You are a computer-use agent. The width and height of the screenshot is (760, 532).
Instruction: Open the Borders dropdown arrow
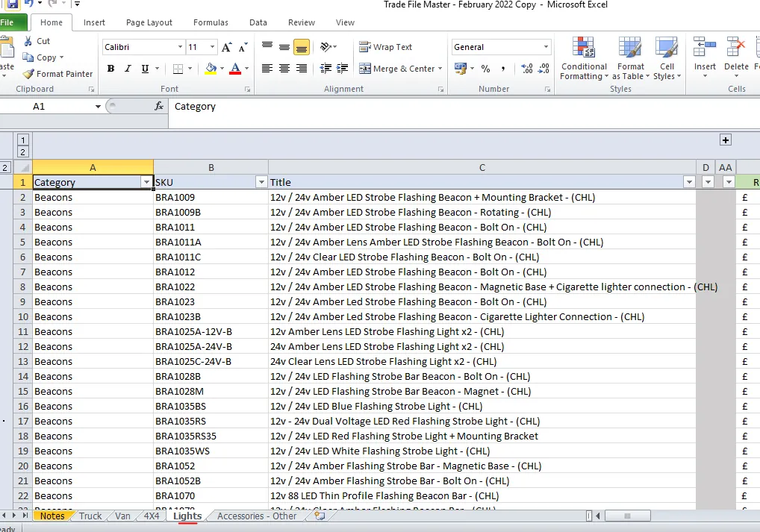tap(190, 69)
